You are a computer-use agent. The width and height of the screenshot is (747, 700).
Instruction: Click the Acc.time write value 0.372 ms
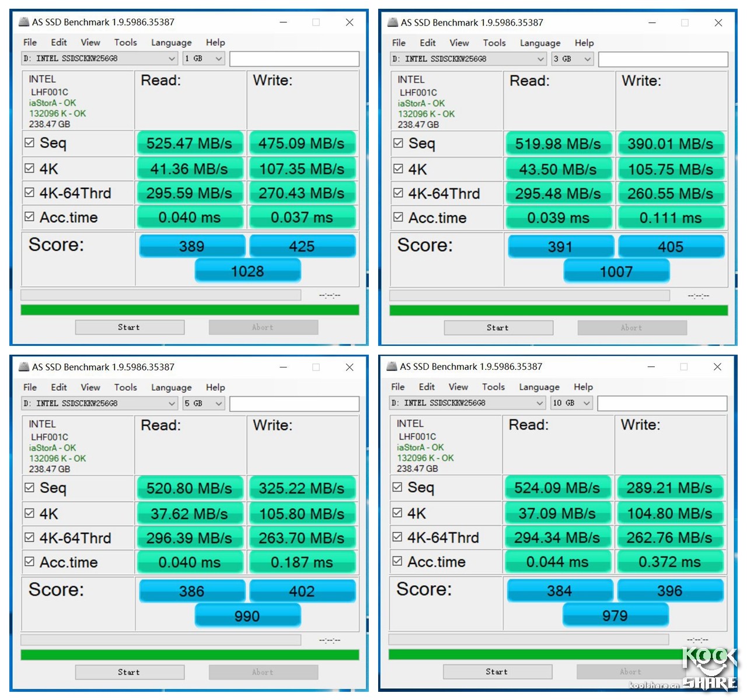671,562
